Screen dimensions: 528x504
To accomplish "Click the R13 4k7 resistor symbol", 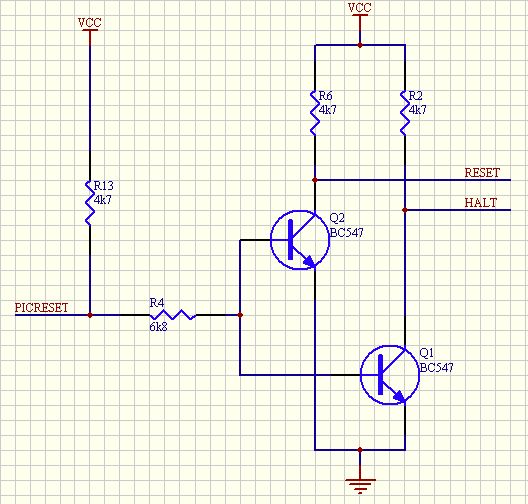I will [90, 203].
